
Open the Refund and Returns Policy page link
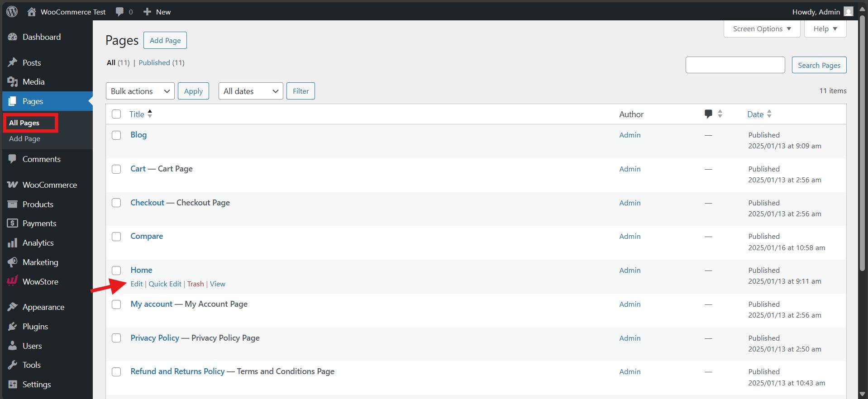(178, 371)
